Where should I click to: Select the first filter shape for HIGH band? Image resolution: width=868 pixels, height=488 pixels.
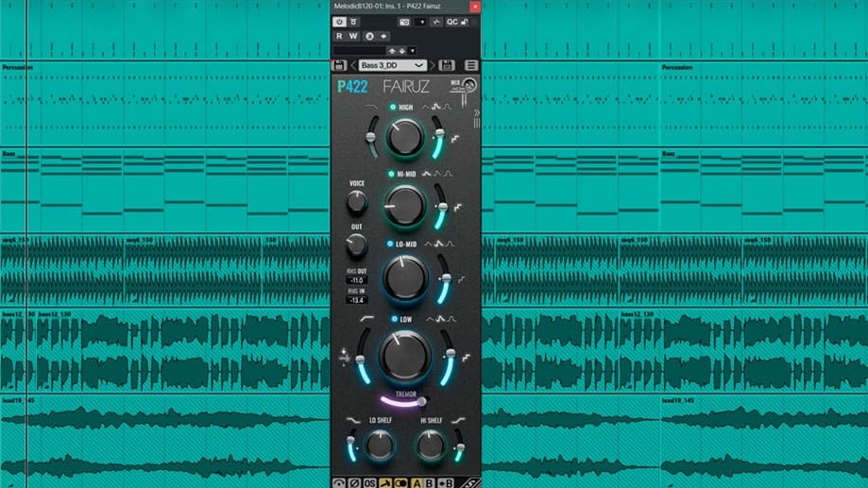coord(426,107)
